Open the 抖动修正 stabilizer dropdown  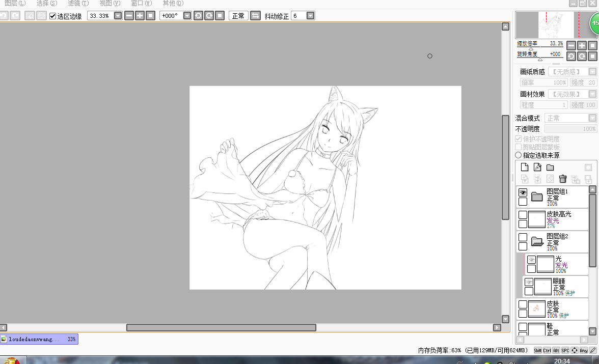click(311, 16)
